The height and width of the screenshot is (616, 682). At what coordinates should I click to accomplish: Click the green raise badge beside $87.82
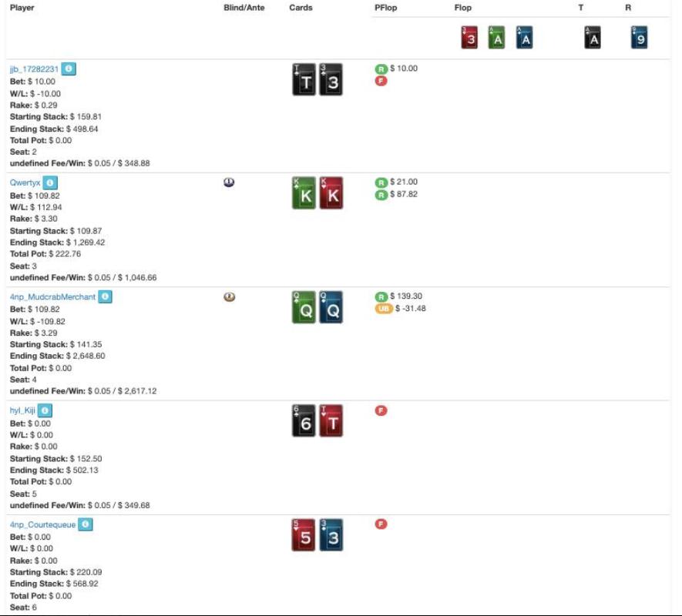click(x=381, y=195)
